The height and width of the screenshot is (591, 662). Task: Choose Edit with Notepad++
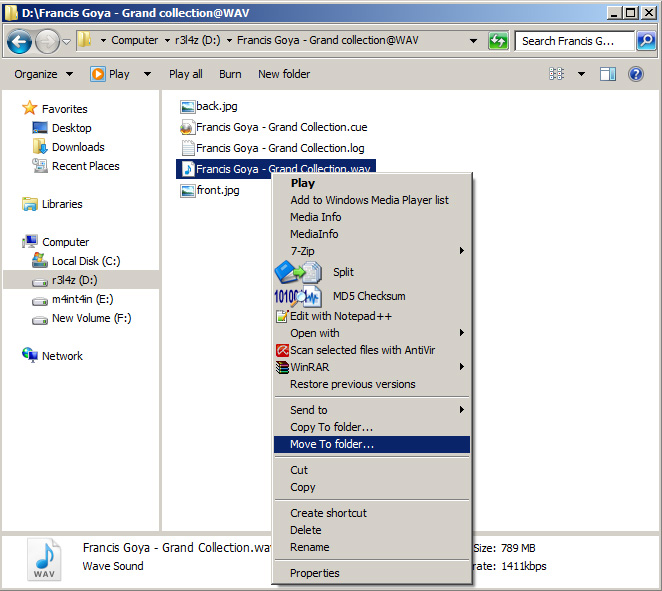372,316
